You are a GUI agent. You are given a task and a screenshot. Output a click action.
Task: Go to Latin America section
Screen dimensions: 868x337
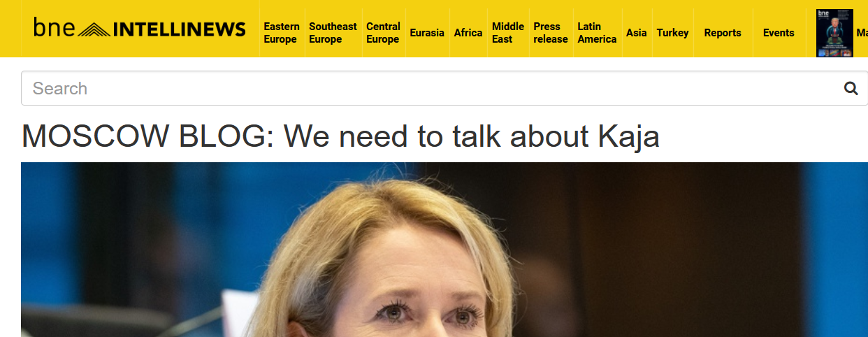(x=597, y=33)
